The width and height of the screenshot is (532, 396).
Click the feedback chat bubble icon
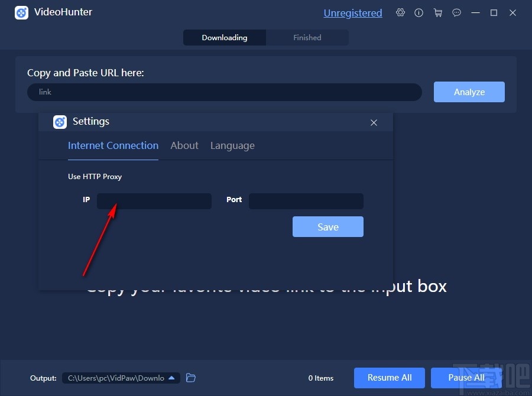(457, 13)
